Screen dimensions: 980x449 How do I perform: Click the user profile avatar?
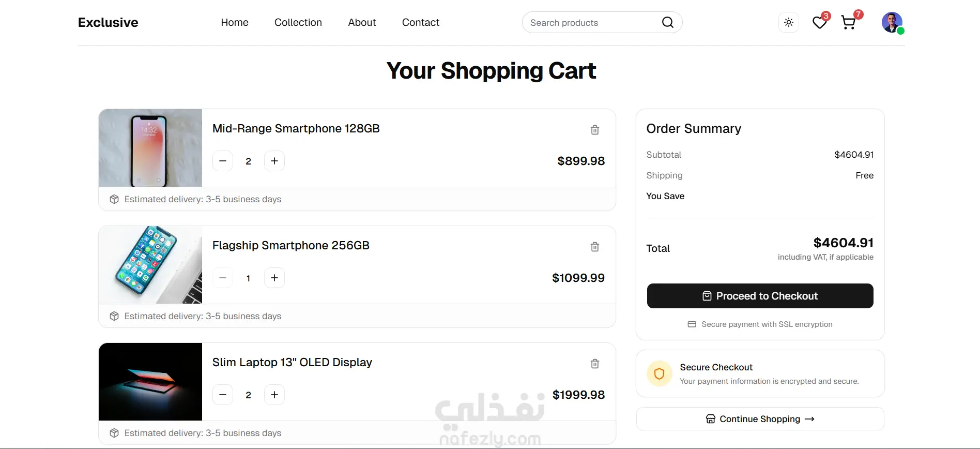pos(892,22)
